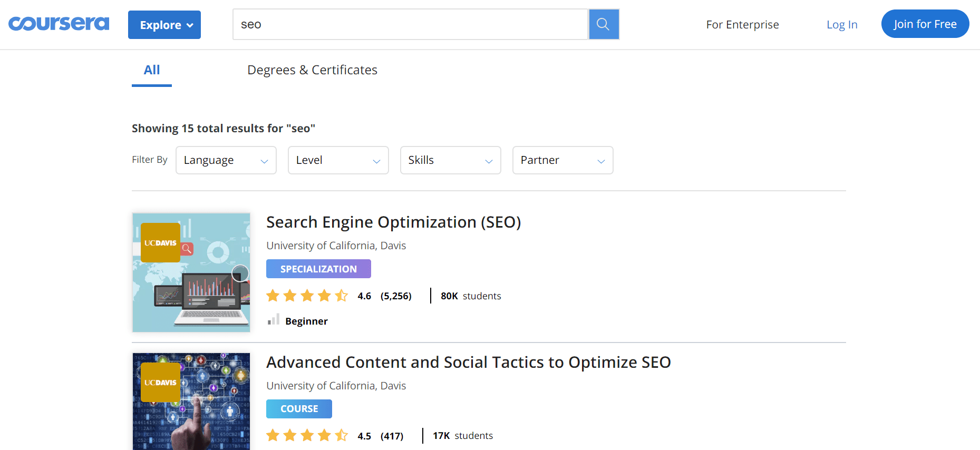Click the magnifying glass search button
This screenshot has width=980, height=450.
pos(603,24)
